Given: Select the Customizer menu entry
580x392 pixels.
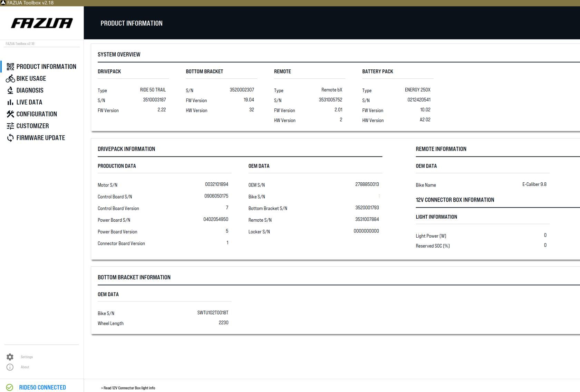Looking at the screenshot, I should [32, 126].
